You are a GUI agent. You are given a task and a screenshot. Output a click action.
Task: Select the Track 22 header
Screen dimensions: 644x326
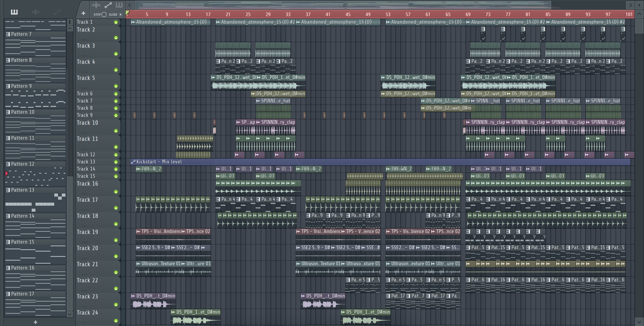tap(98, 284)
